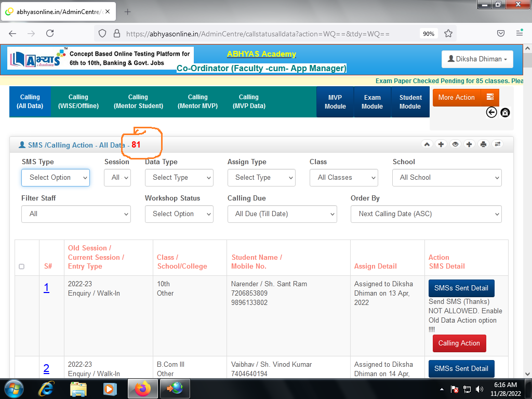532x399 pixels.
Task: Click the More Action list icon
Action: 490,97
